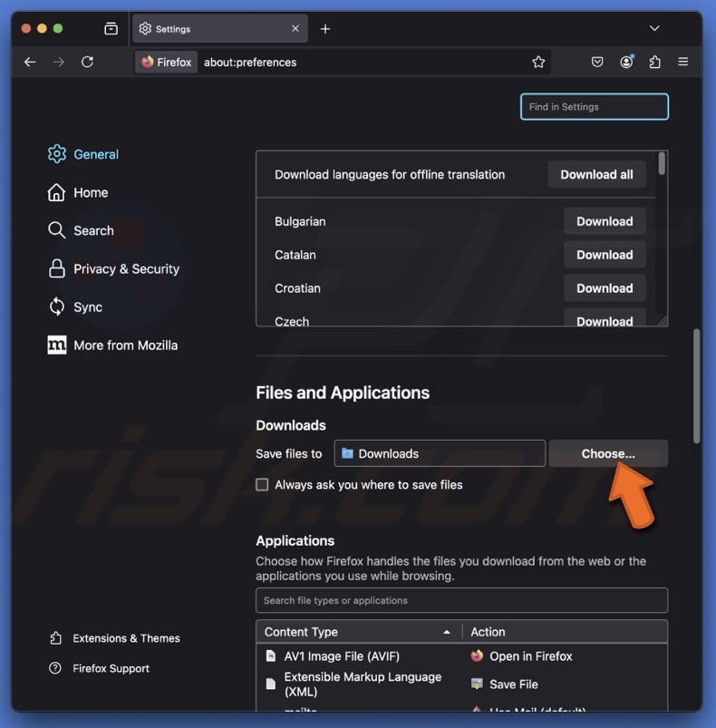Click the Firefox identity badge in address bar
This screenshot has height=728, width=716.
tap(167, 63)
